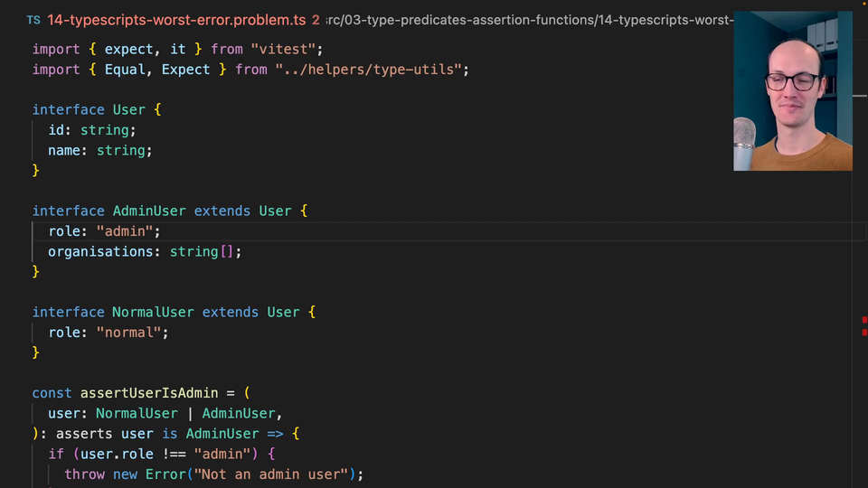The height and width of the screenshot is (488, 868).
Task: Jump to the upper red error marker in the overview ruler
Action: [x=864, y=320]
